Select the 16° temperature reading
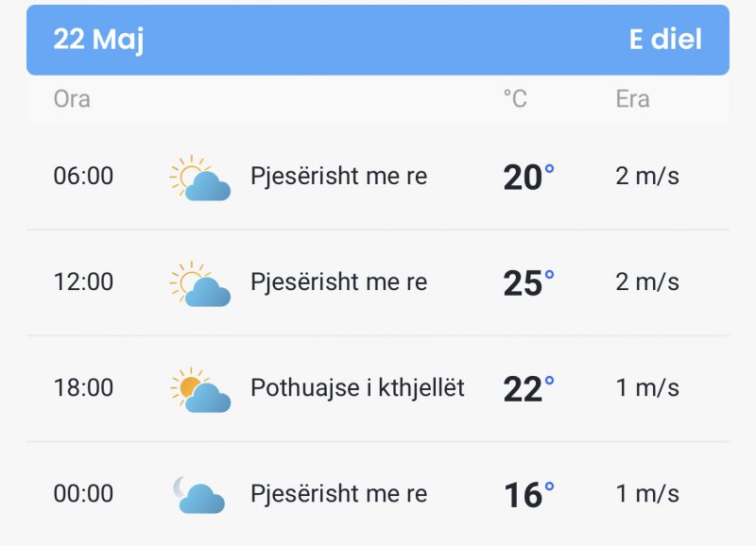The image size is (756, 546). point(529,494)
